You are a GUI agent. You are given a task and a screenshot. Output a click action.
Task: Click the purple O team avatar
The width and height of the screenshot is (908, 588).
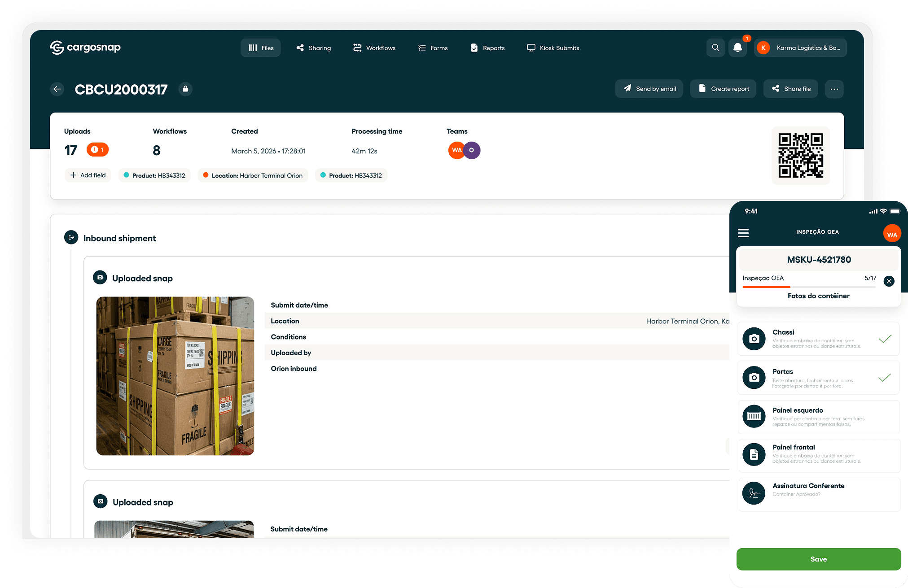(472, 150)
